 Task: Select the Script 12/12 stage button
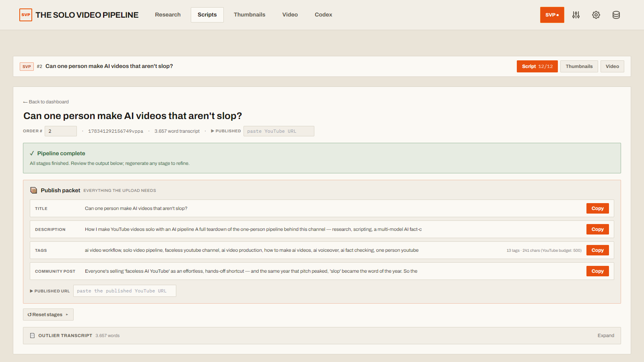[x=537, y=66]
